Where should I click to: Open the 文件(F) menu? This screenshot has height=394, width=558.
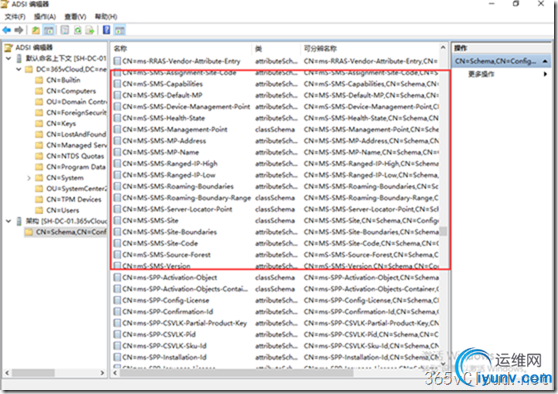pyautogui.click(x=15, y=17)
